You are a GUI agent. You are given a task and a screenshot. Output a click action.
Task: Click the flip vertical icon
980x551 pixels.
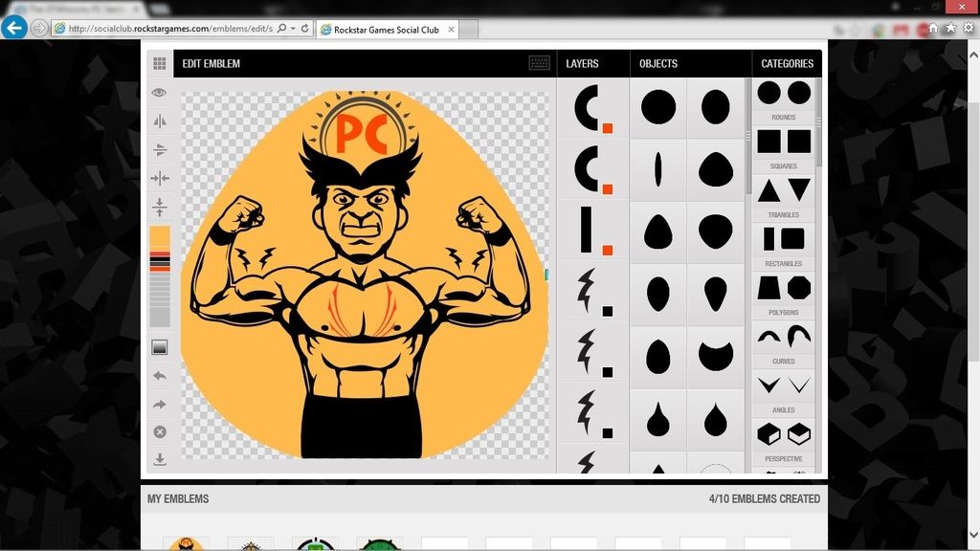tap(160, 150)
